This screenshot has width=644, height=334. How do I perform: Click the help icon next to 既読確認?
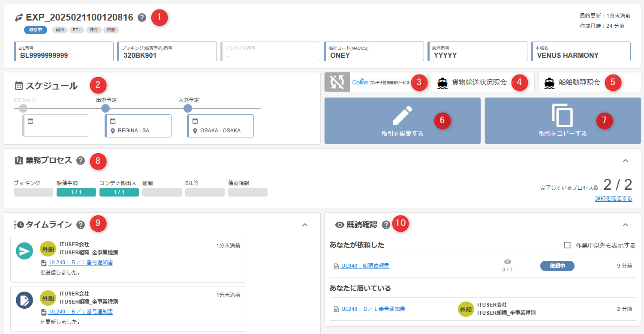386,225
